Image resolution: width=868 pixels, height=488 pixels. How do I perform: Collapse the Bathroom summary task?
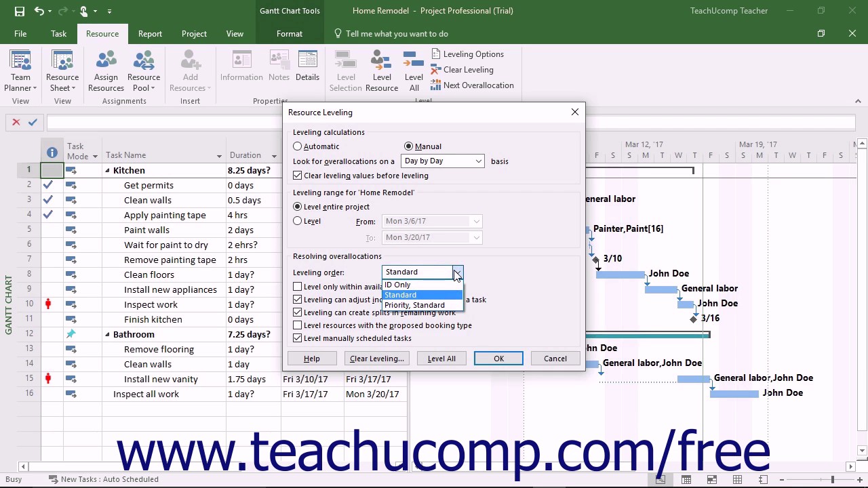(107, 335)
